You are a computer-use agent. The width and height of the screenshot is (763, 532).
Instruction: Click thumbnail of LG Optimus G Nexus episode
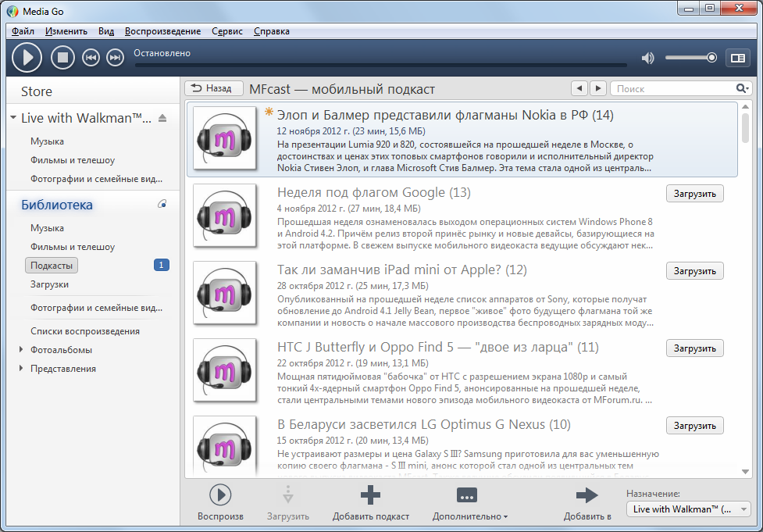coord(224,445)
